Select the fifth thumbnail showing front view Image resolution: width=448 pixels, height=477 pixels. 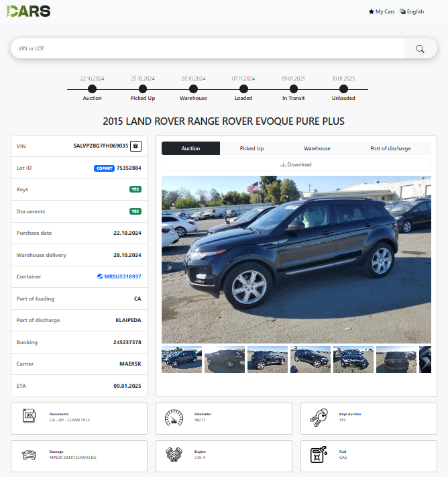[353, 360]
